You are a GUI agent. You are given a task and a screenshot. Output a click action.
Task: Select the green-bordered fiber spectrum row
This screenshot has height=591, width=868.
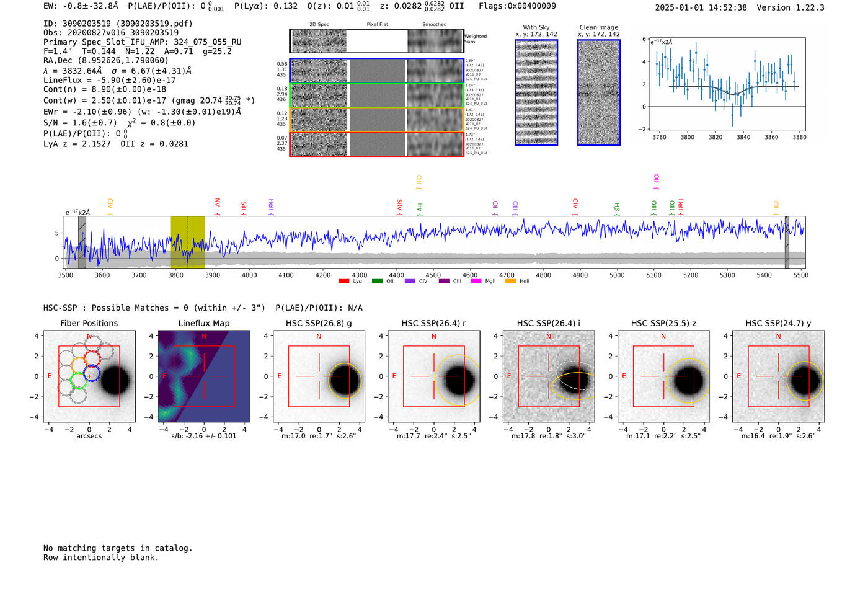coord(377,96)
